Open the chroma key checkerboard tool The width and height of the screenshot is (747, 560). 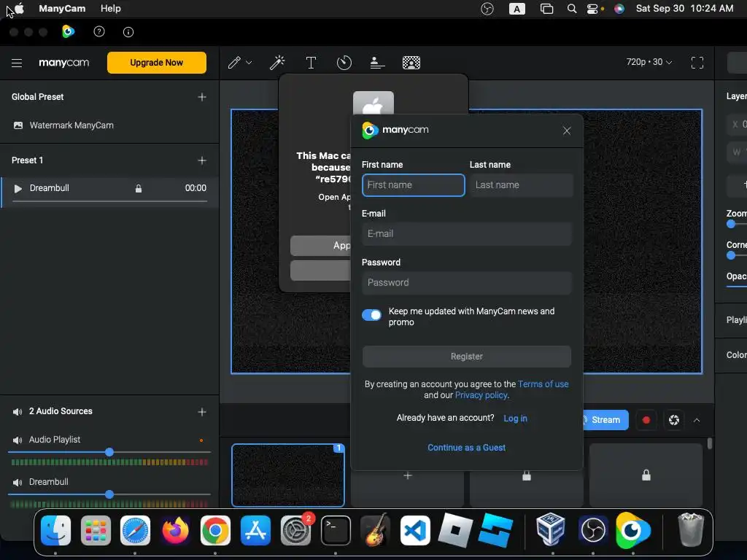pos(411,63)
